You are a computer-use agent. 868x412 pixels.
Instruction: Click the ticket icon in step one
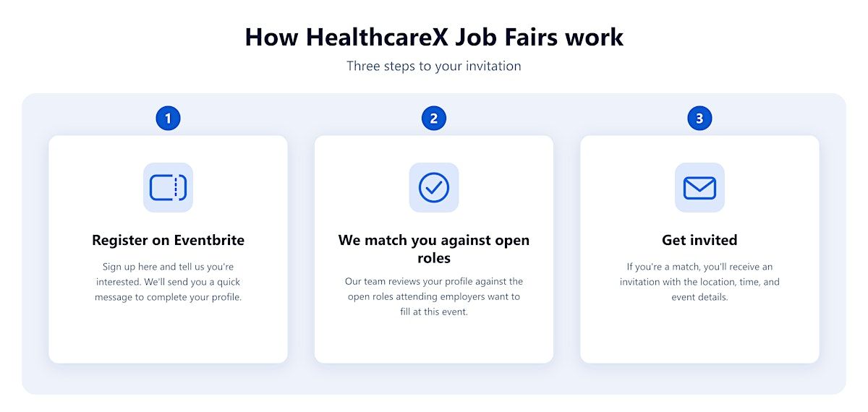click(168, 187)
